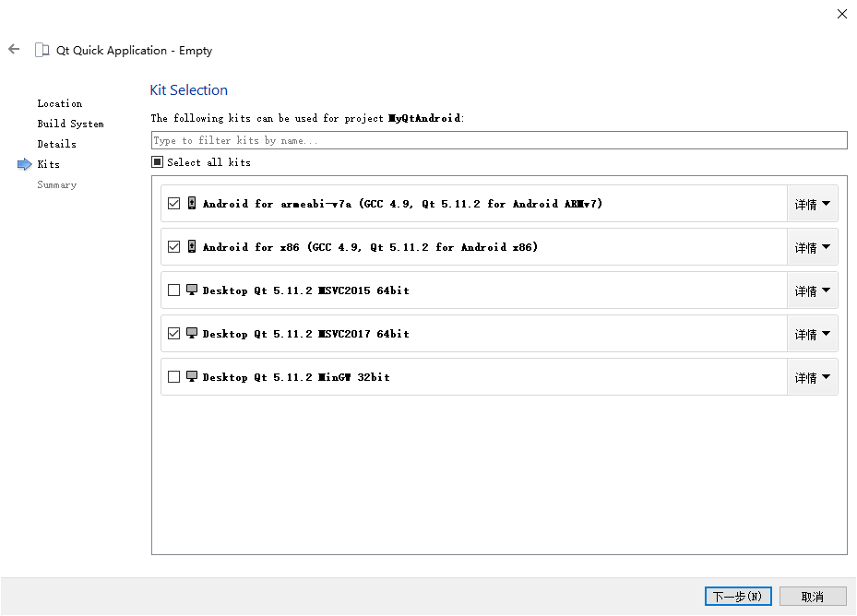This screenshot has height=616, width=857.
Task: Open 详情 dropdown for MSVC2017 64bit kit
Action: [x=812, y=333]
